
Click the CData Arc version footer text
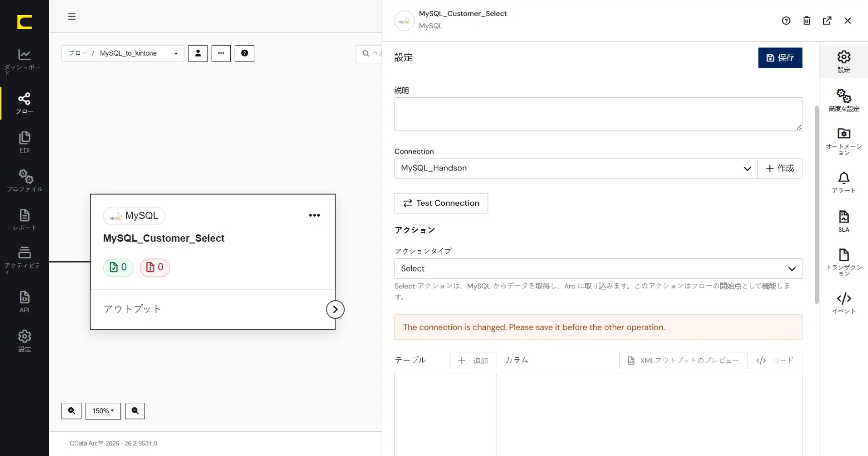[x=113, y=443]
